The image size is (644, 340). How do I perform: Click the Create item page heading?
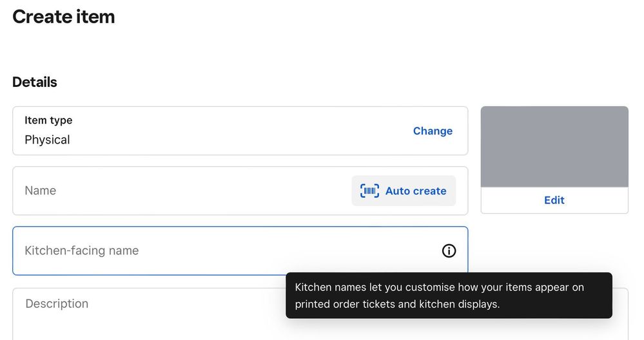point(64,17)
